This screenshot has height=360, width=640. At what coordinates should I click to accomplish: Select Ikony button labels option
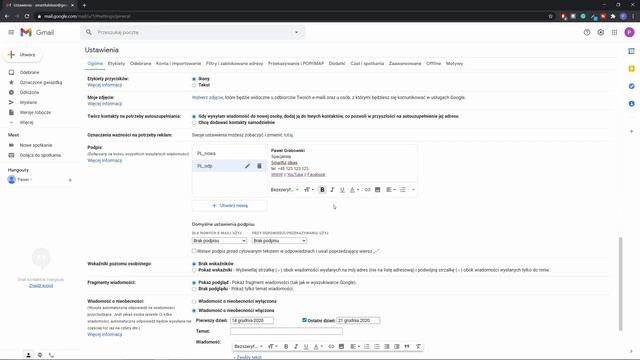click(x=194, y=79)
